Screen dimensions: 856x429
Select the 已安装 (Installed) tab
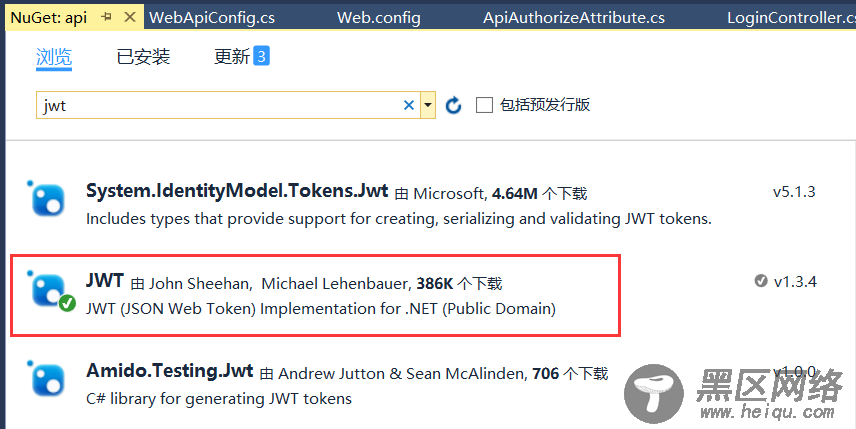click(143, 57)
